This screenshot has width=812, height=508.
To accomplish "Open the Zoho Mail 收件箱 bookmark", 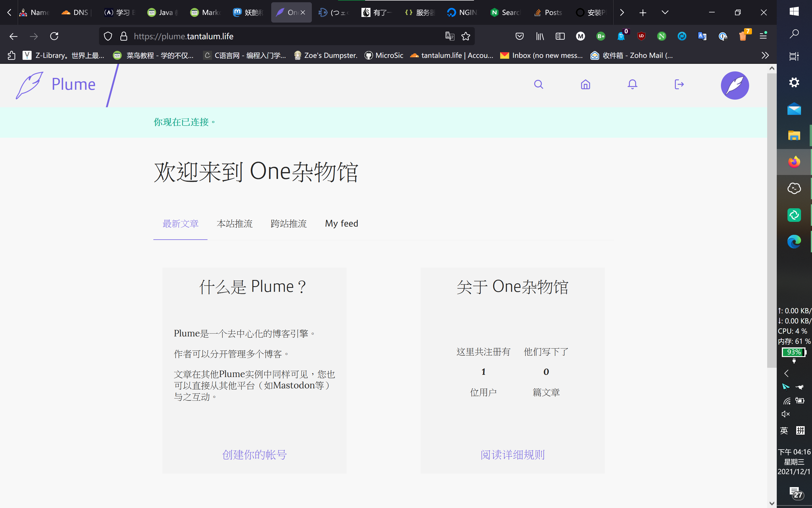I will click(632, 55).
